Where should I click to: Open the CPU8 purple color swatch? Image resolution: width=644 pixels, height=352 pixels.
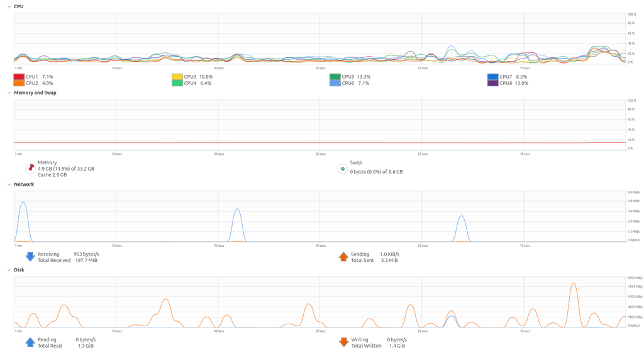pos(493,83)
